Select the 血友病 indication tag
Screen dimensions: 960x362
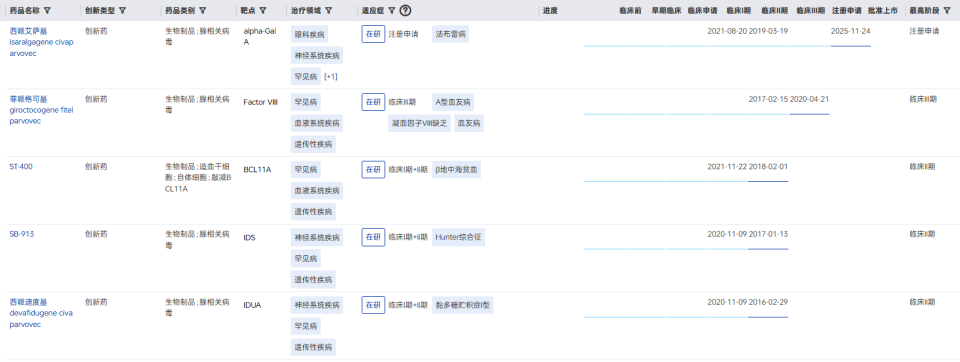(x=470, y=123)
